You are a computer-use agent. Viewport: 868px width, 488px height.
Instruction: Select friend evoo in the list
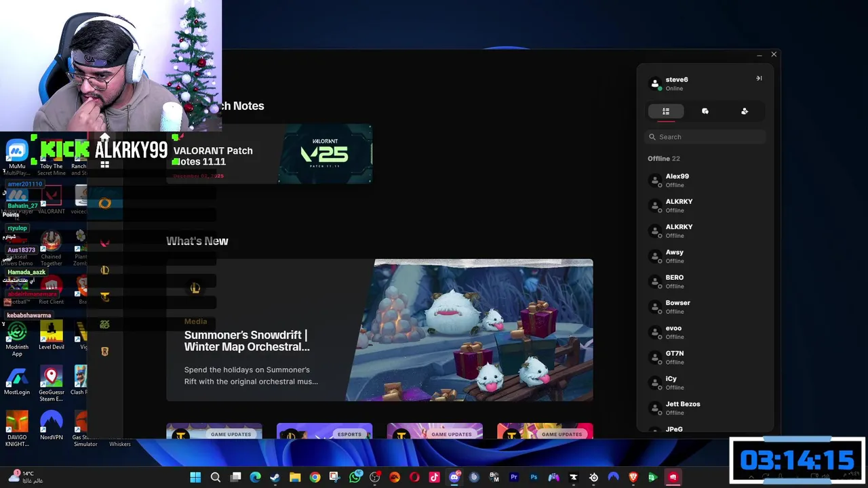705,332
